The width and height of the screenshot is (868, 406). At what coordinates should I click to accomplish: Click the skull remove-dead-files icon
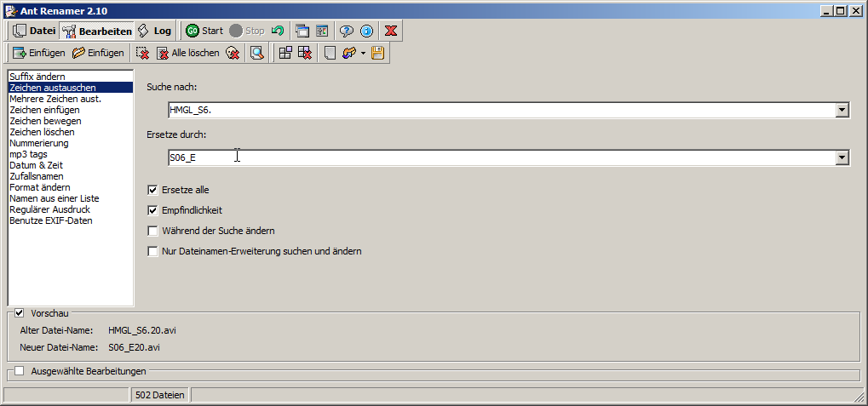pyautogui.click(x=233, y=53)
